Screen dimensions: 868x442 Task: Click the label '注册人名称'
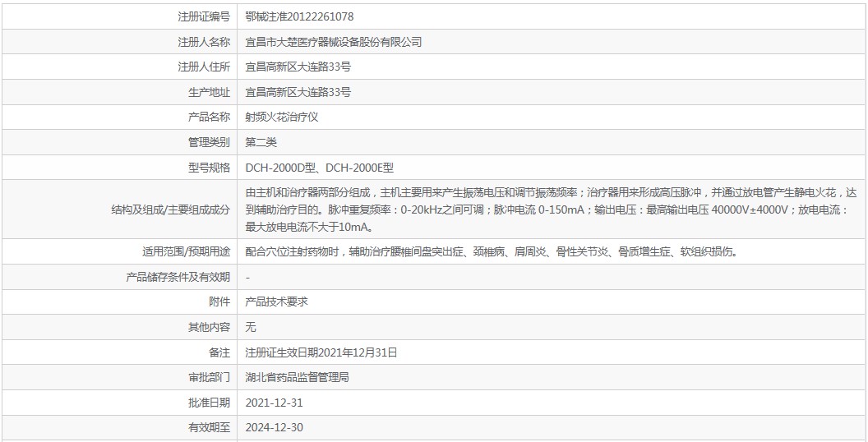tap(203, 42)
